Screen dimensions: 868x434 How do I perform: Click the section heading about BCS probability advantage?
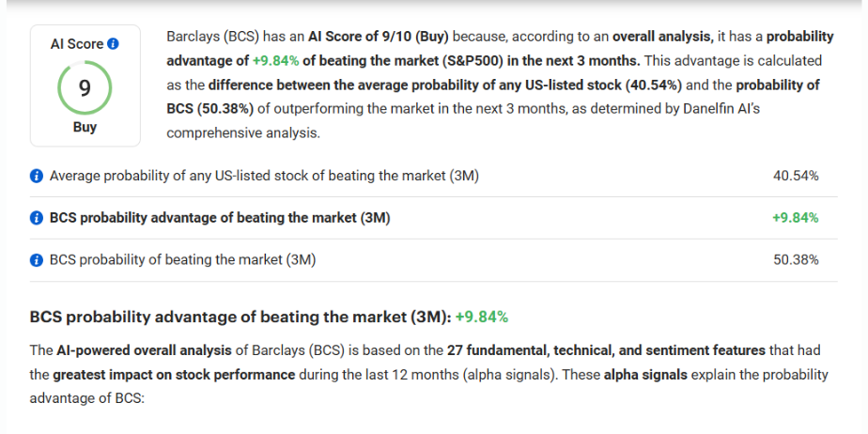(269, 318)
